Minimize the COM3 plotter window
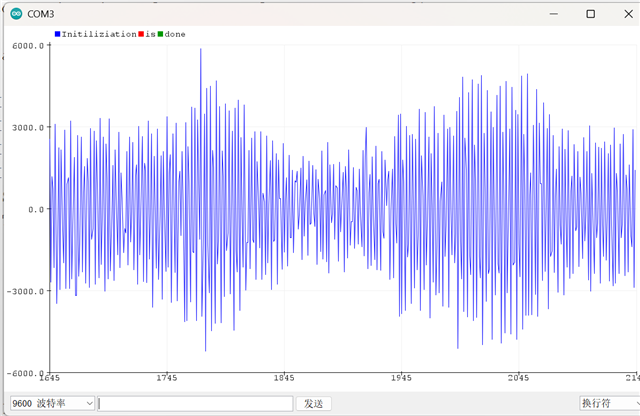640x416 pixels. [553, 14]
